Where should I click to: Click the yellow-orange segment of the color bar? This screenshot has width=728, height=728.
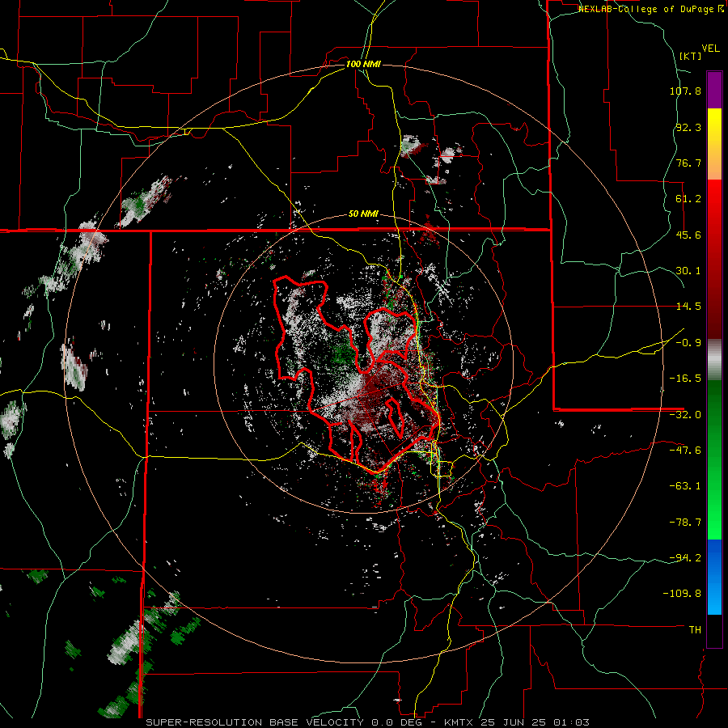tap(714, 144)
